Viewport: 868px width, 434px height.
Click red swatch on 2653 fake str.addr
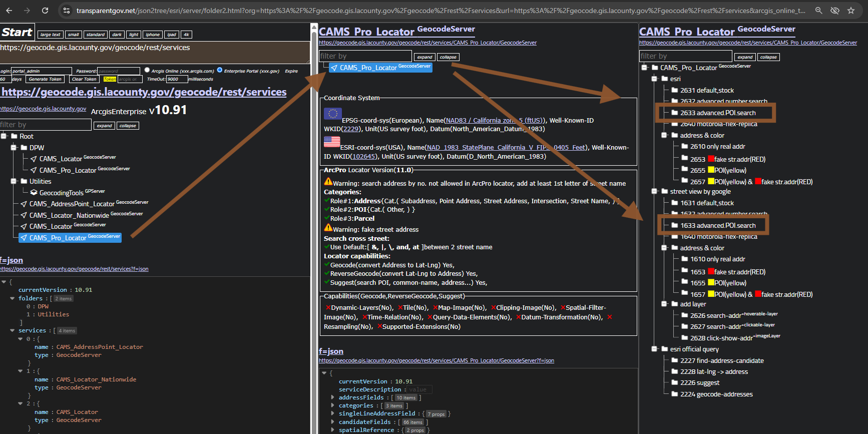tap(711, 159)
